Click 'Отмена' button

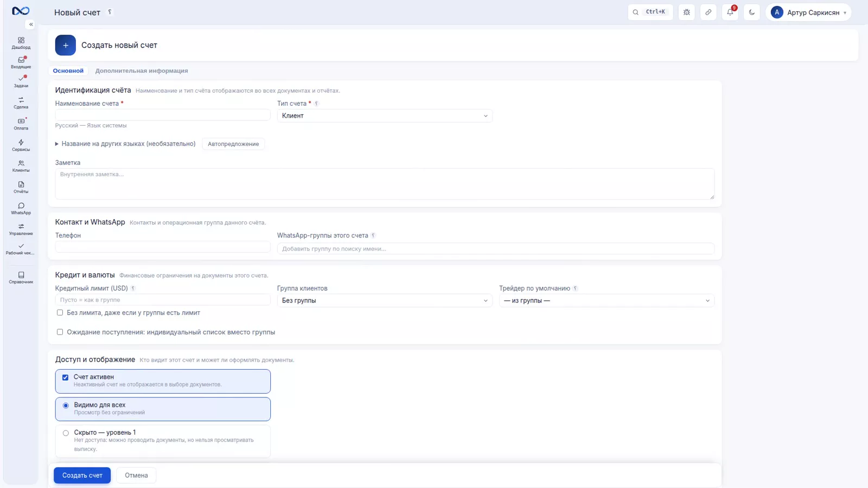(136, 476)
